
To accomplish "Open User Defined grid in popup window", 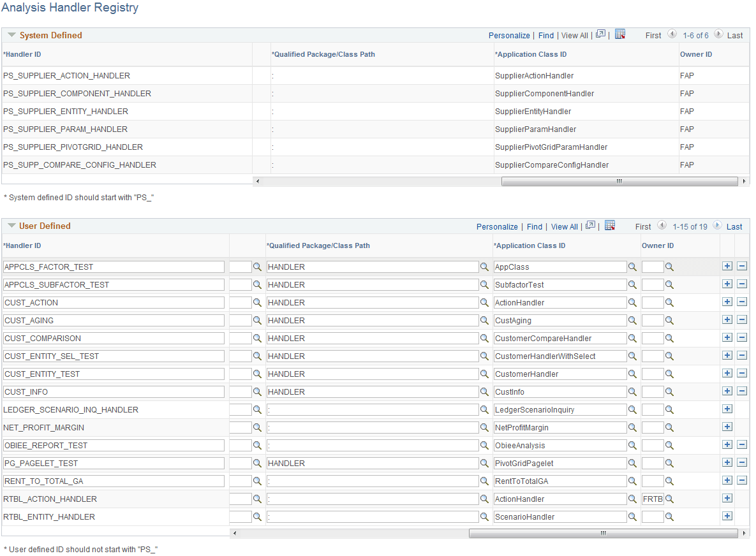I will (x=589, y=226).
